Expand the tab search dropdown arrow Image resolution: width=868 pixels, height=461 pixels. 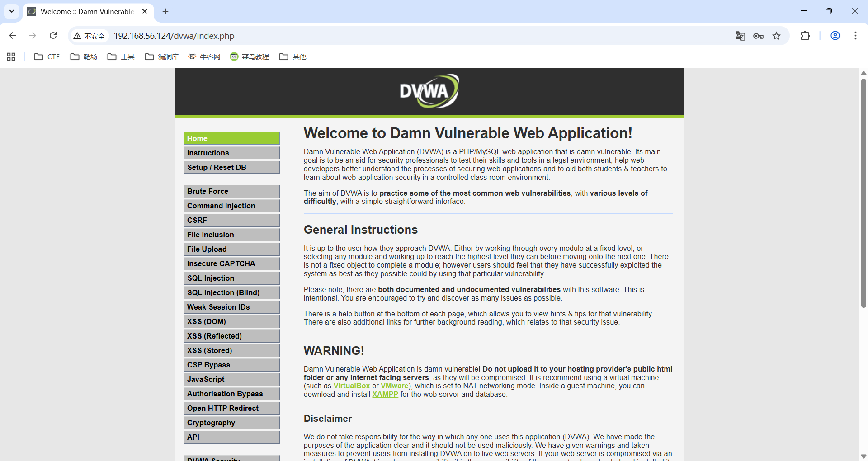[x=12, y=11]
